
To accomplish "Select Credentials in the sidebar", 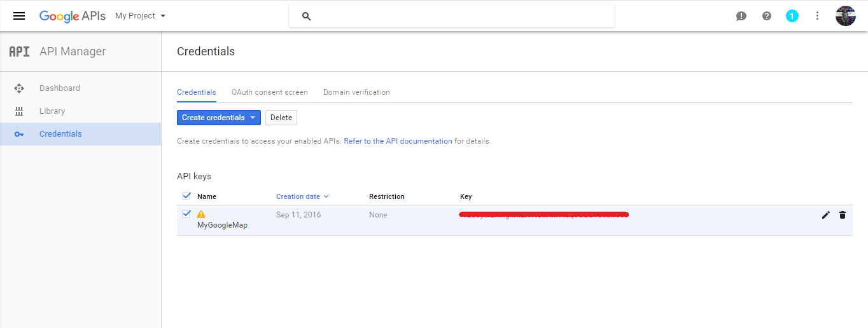I will [80, 134].
